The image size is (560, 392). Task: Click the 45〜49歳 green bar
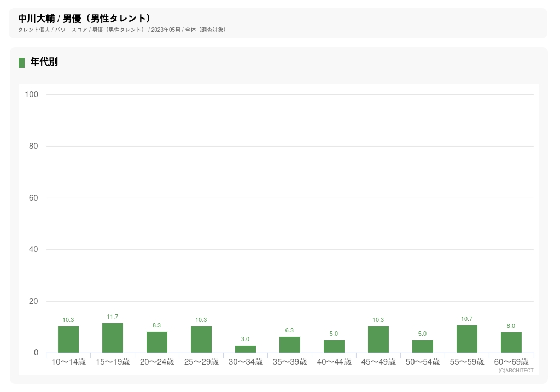(x=378, y=340)
